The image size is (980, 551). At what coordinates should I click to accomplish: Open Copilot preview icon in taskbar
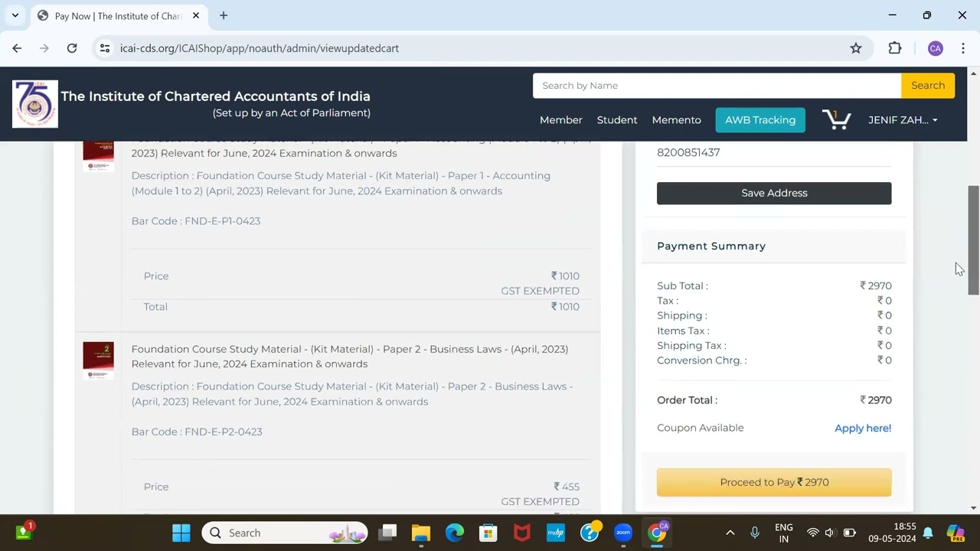tap(955, 533)
